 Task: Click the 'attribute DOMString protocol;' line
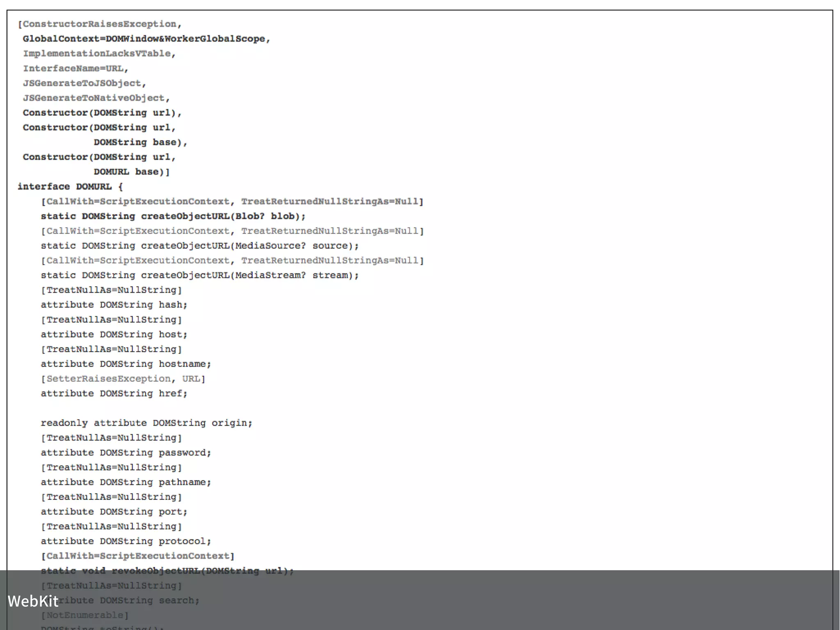(126, 541)
